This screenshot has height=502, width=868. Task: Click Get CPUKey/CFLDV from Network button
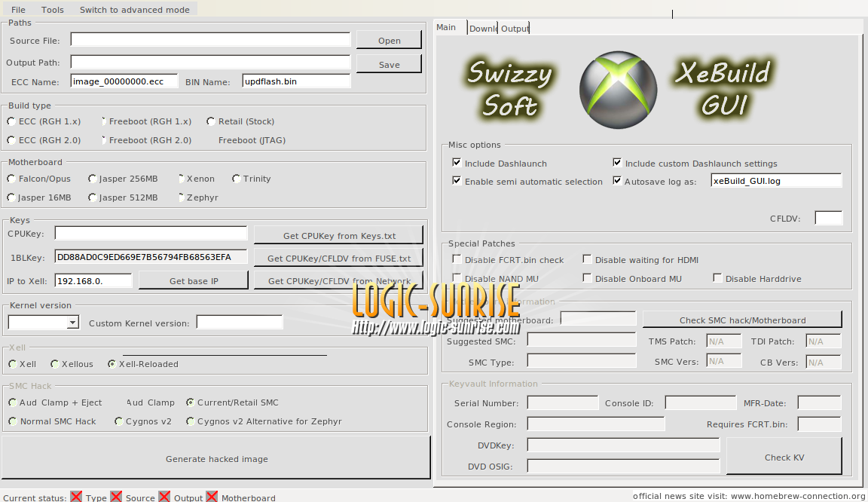tap(339, 281)
